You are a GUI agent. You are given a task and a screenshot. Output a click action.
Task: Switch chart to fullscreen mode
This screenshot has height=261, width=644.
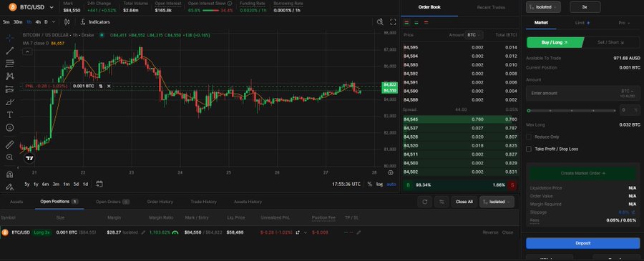(393, 21)
